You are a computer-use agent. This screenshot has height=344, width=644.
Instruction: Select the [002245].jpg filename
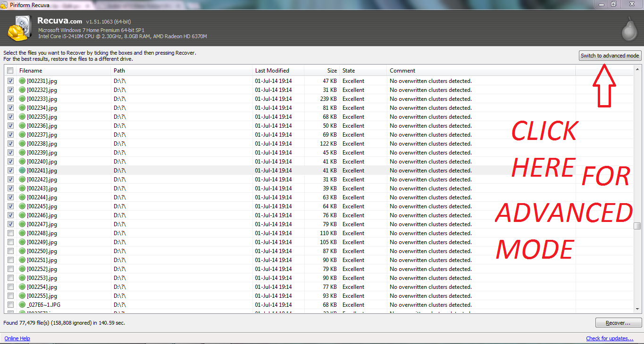tap(42, 206)
